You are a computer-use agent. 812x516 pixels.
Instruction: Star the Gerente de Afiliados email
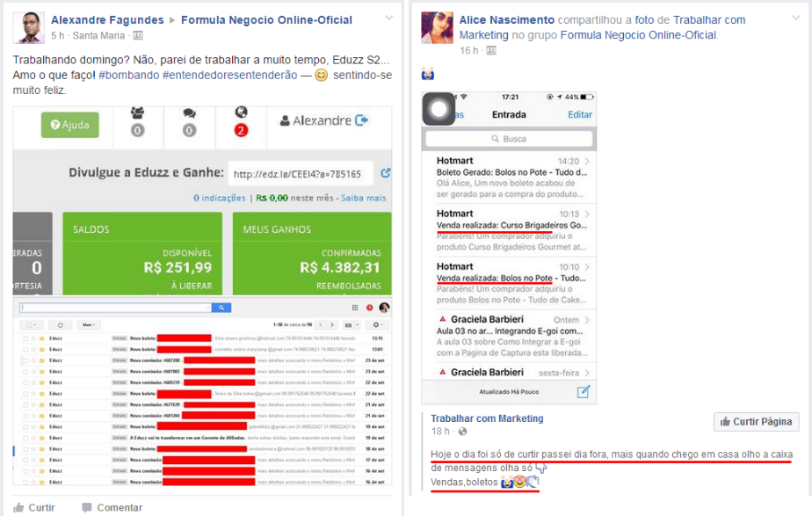point(33,438)
